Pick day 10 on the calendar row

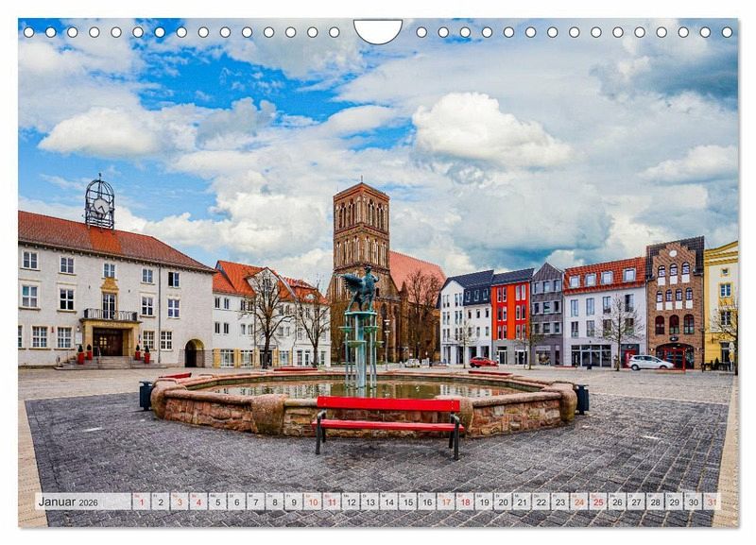coord(312,502)
